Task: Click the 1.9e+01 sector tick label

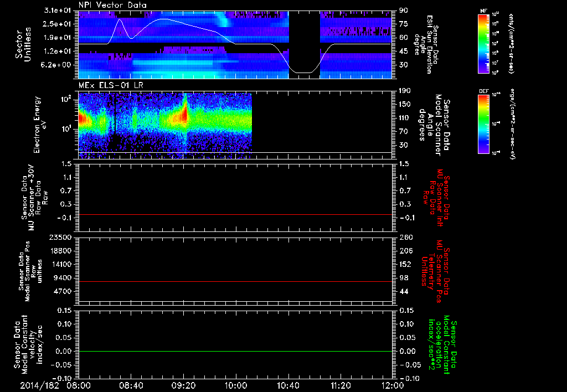Action: 58,38
